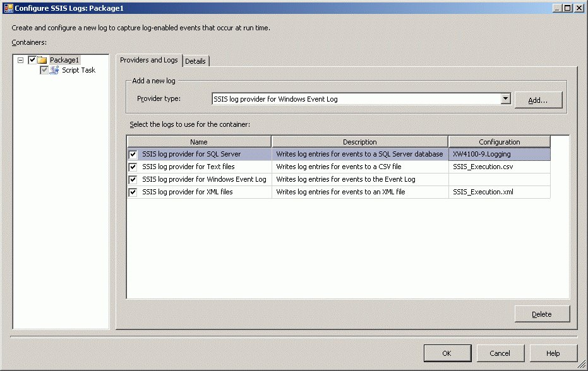588x371 pixels.
Task: Click the dialog title bar icon
Action: [8, 8]
